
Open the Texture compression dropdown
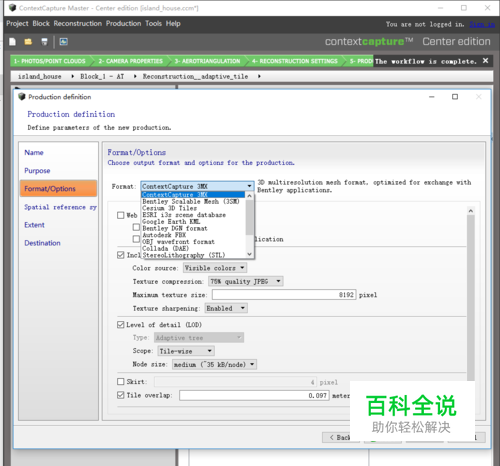[x=246, y=281]
